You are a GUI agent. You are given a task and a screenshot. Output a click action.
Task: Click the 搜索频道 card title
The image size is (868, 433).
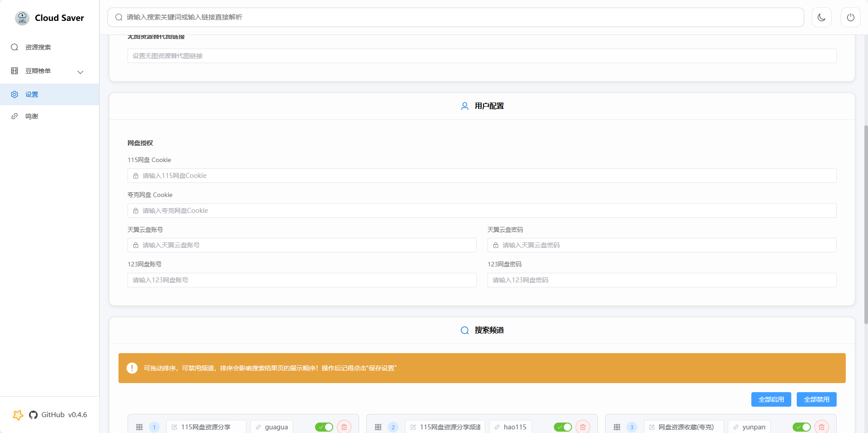point(489,330)
